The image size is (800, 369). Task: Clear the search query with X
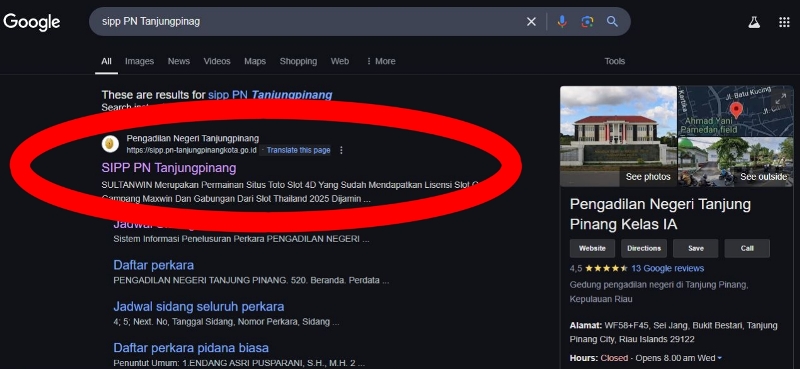click(531, 21)
